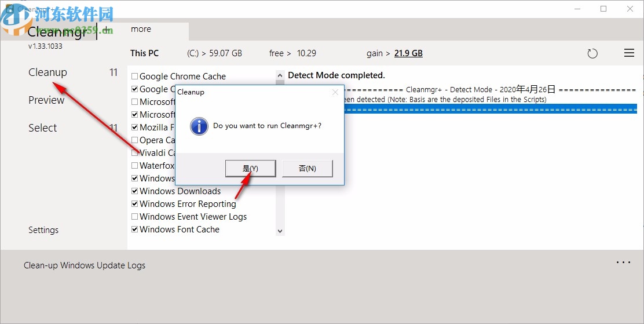Click the info icon in Cleanup dialog
644x324 pixels.
[199, 126]
